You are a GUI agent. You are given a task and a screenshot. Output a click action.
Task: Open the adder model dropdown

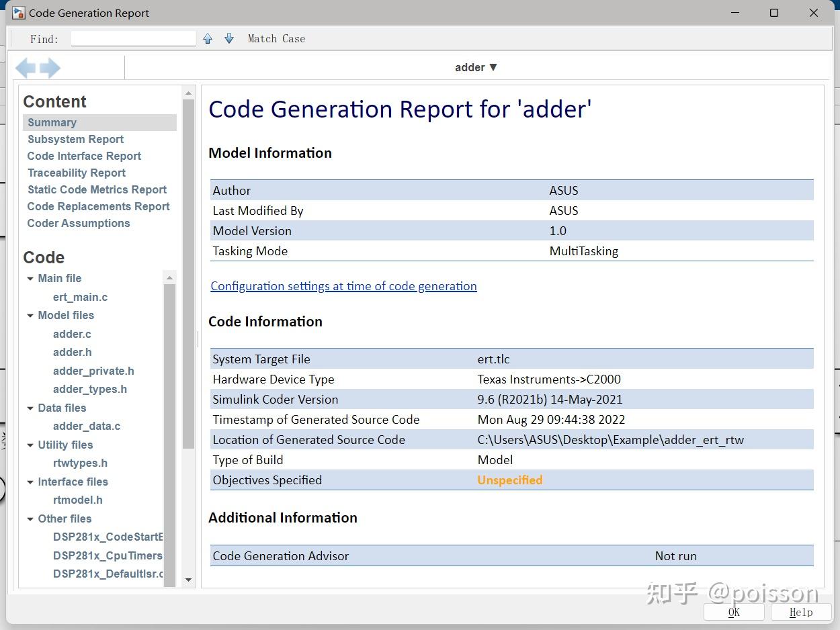(476, 67)
